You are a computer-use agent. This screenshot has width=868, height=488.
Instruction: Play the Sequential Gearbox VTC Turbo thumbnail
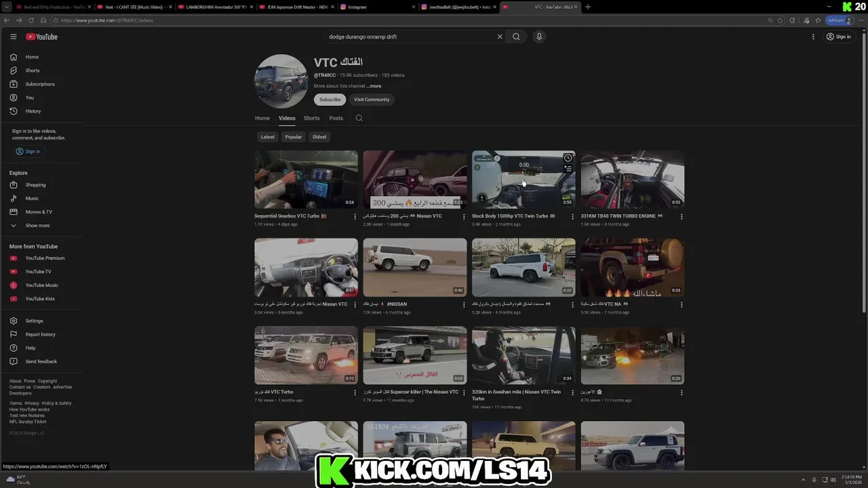click(306, 180)
